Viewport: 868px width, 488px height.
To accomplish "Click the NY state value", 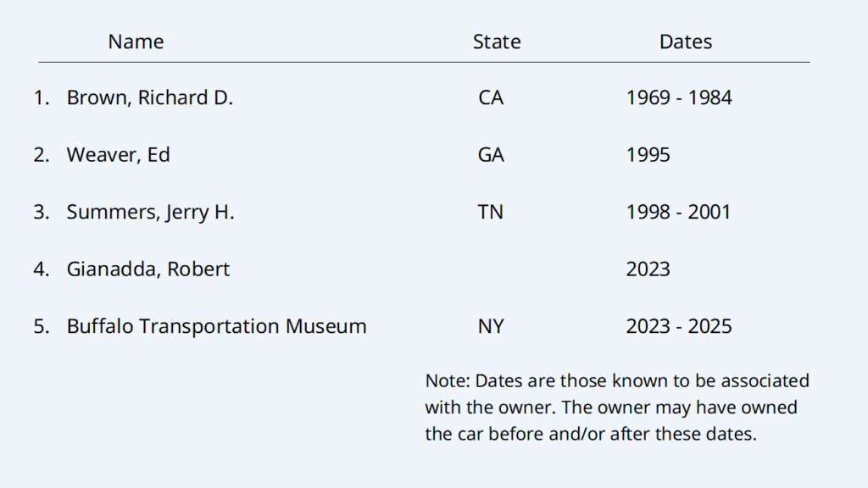I will (x=491, y=326).
